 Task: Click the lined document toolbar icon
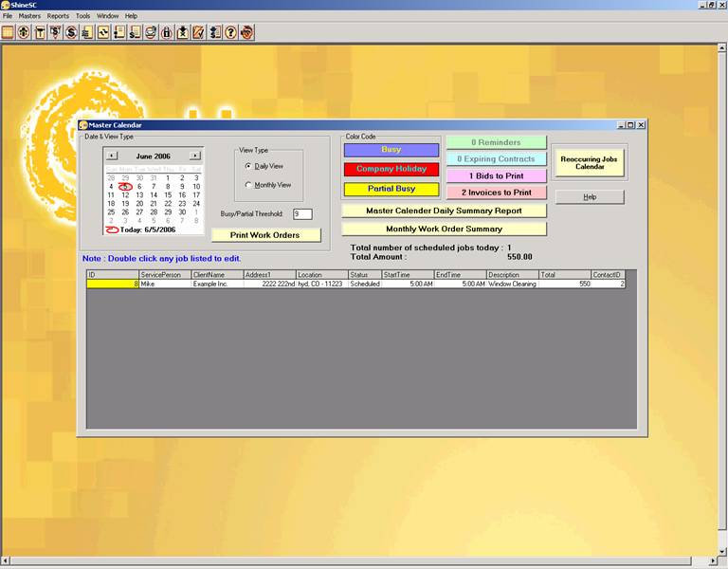click(87, 32)
